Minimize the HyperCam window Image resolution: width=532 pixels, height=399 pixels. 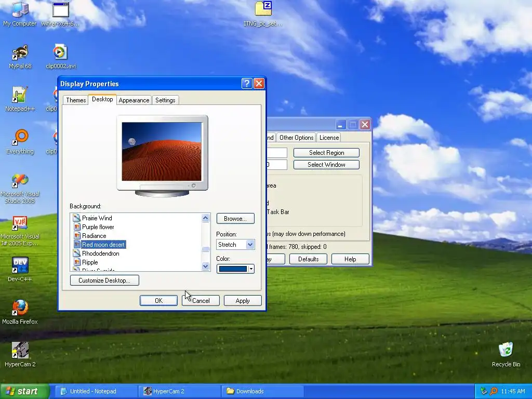coord(341,125)
